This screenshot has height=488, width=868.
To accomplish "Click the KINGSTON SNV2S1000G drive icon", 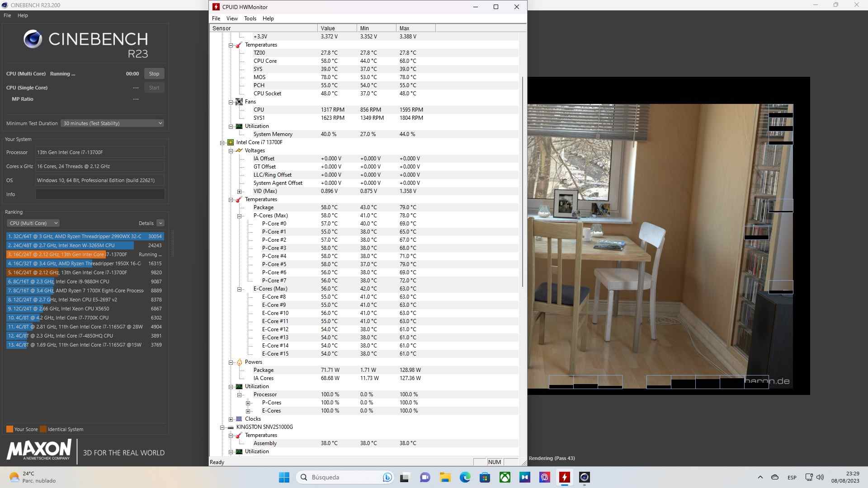I will click(x=231, y=427).
